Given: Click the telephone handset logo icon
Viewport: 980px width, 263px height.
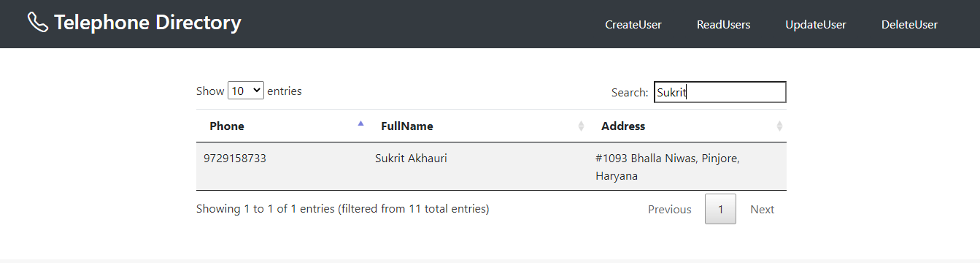Looking at the screenshot, I should click(x=38, y=23).
